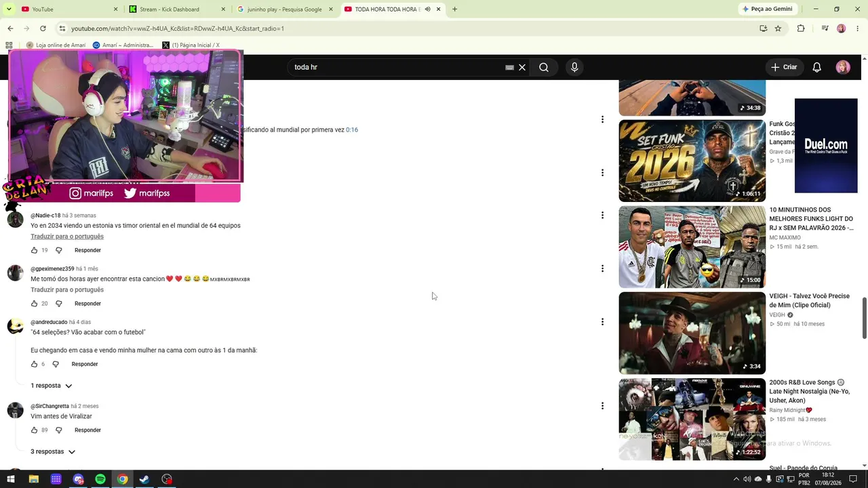Like the @gpeximenez359 comment
868x488 pixels.
click(x=35, y=304)
